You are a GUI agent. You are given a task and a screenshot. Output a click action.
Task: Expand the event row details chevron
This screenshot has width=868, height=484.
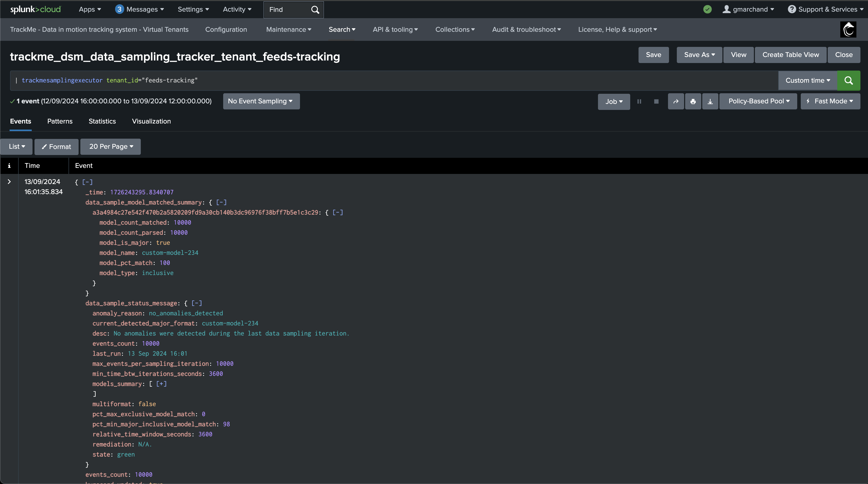pos(9,181)
